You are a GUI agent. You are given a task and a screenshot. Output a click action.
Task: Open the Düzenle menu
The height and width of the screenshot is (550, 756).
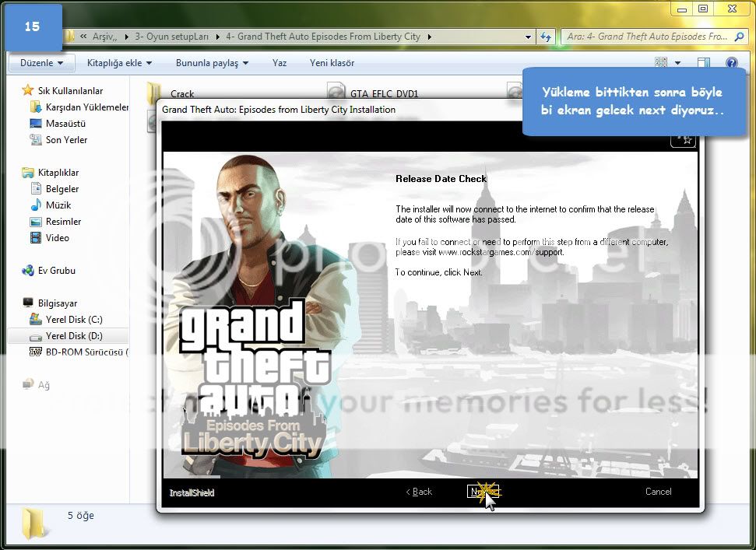41,63
